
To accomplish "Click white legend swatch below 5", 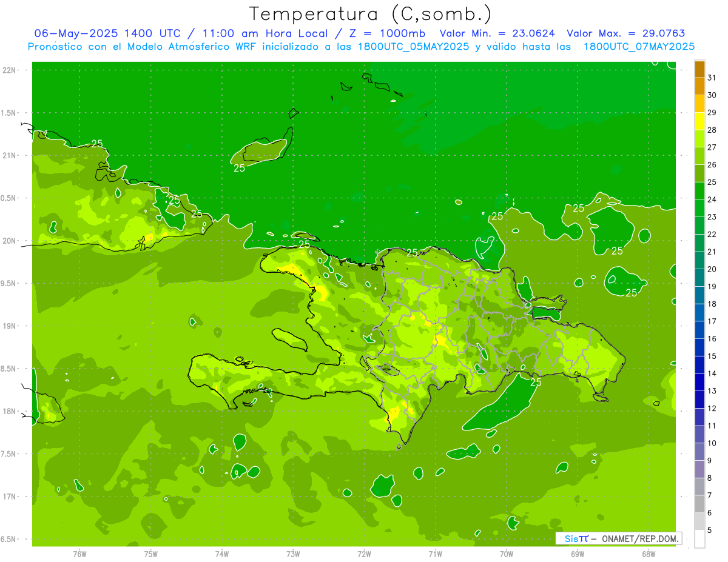I will tap(699, 539).
